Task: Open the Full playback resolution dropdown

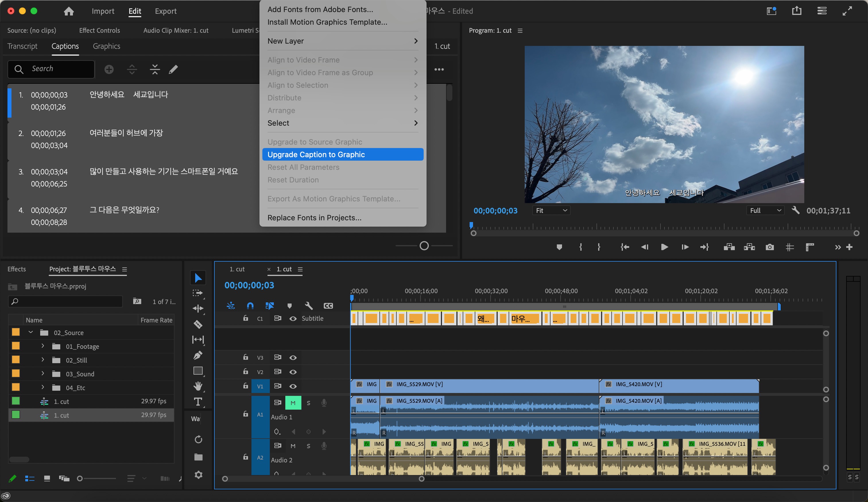Action: 765,210
